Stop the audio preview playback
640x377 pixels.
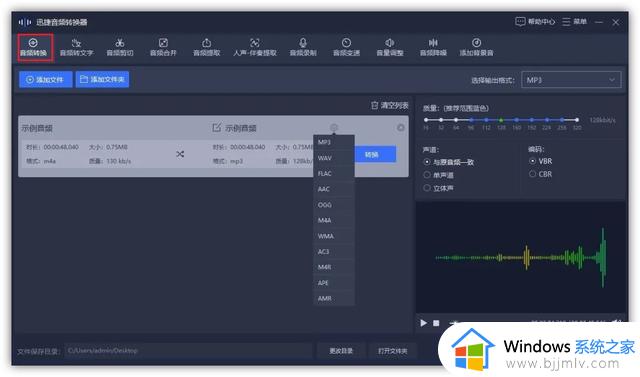pyautogui.click(x=436, y=323)
